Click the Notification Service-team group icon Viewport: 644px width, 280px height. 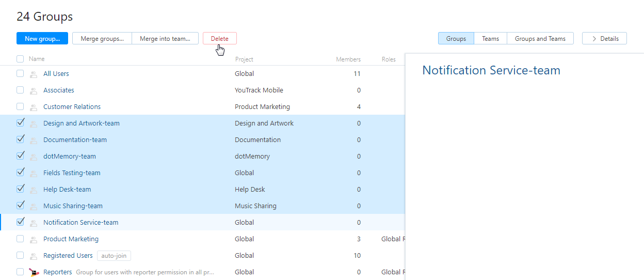34,223
